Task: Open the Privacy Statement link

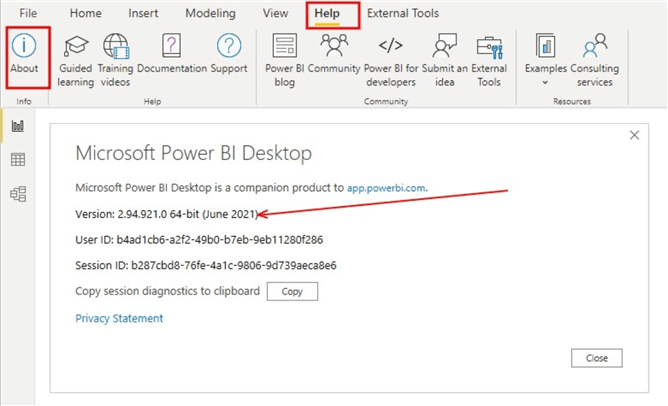Action: coord(119,318)
